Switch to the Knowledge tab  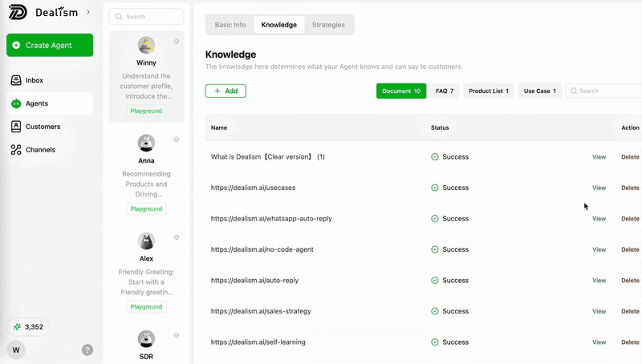coord(278,25)
